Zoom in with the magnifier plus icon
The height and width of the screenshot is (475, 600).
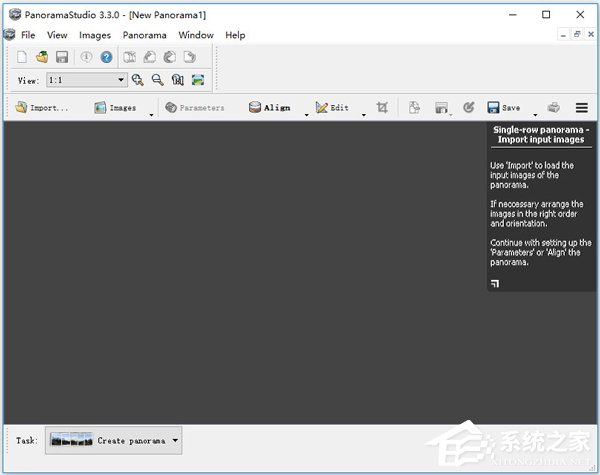[137, 80]
